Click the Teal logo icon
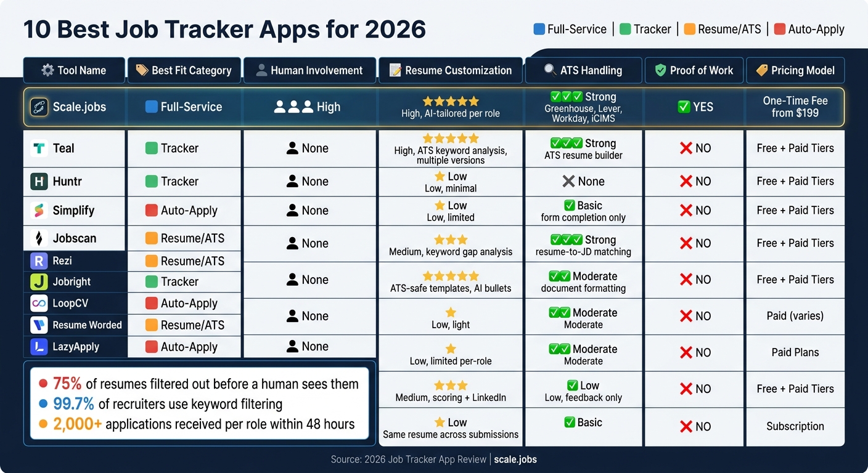Viewport: 868px width, 473px height. [39, 148]
